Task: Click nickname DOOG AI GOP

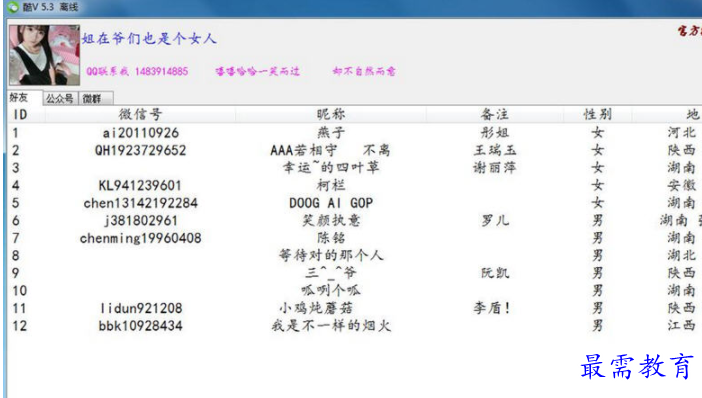Action: tap(331, 203)
